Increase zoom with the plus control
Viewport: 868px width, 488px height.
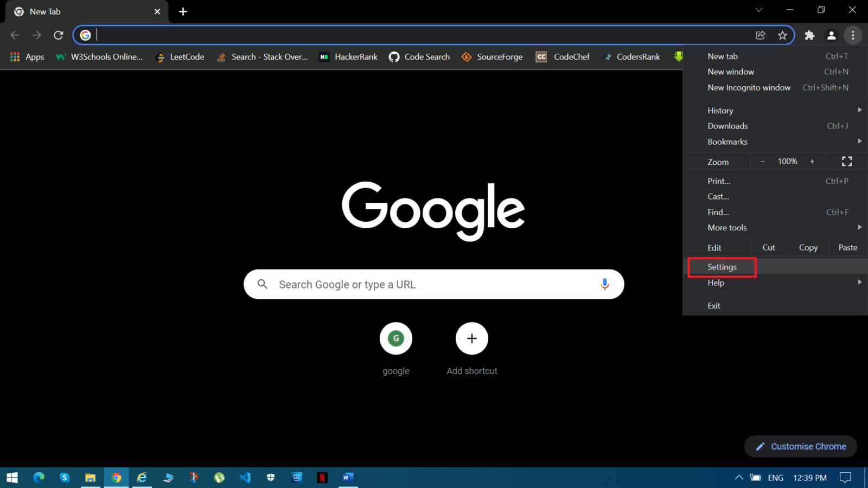click(812, 161)
